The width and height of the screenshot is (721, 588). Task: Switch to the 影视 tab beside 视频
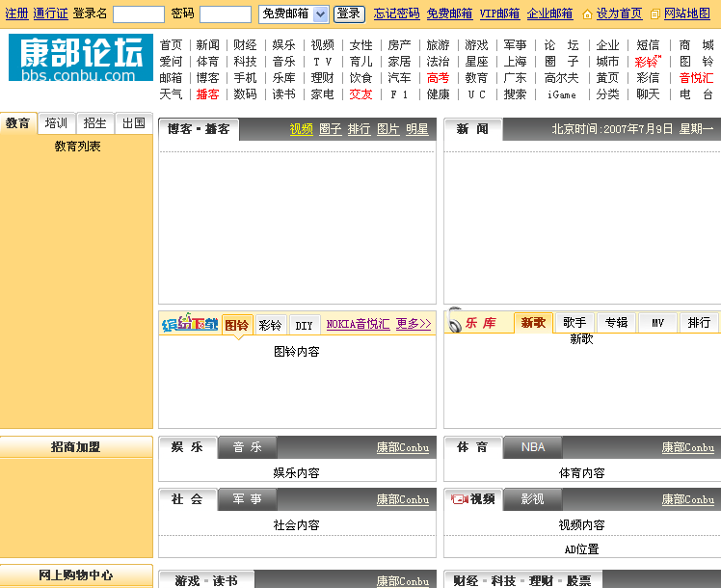[x=533, y=499]
